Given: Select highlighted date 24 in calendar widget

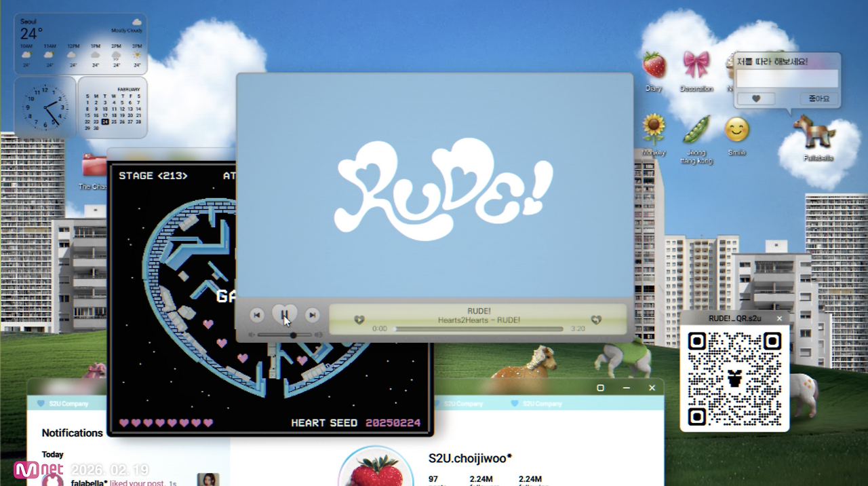Looking at the screenshot, I should [104, 122].
